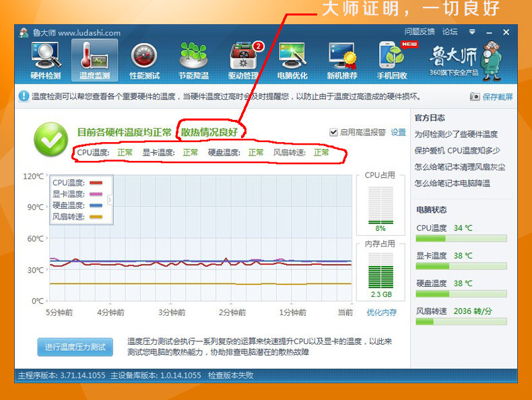
Task: Click the www.ludashi.com title text
Action: [x=90, y=33]
